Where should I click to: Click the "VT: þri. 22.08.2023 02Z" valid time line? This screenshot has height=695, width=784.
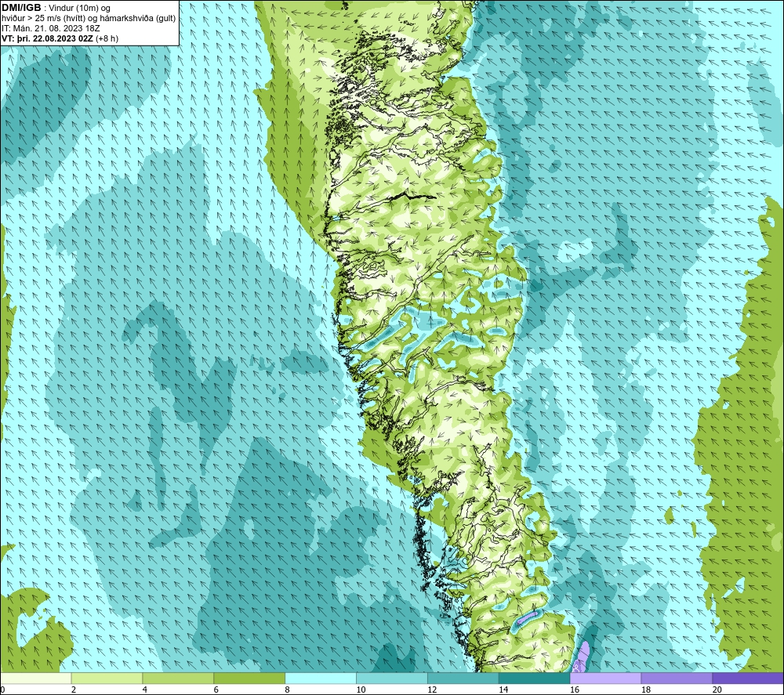[48, 38]
